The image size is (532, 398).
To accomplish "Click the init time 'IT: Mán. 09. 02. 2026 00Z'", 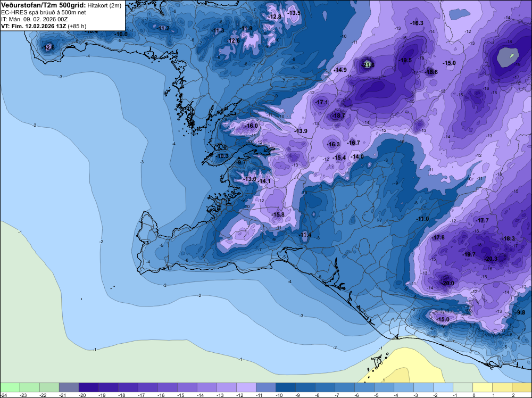I will click(34, 19).
